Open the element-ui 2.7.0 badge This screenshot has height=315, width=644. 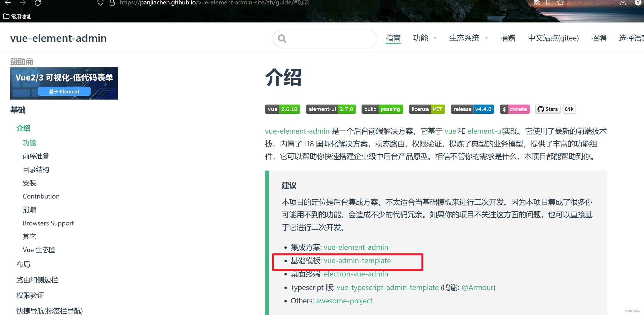coord(331,109)
